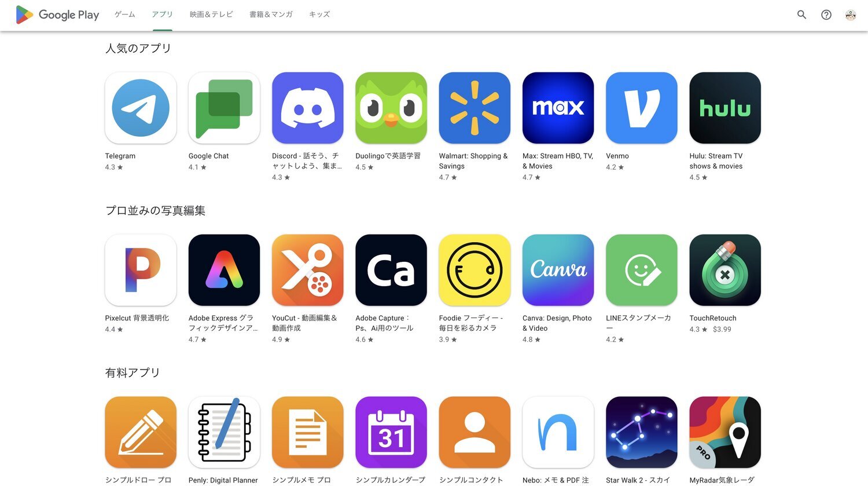
Task: Open the Venmo app icon
Action: point(642,108)
